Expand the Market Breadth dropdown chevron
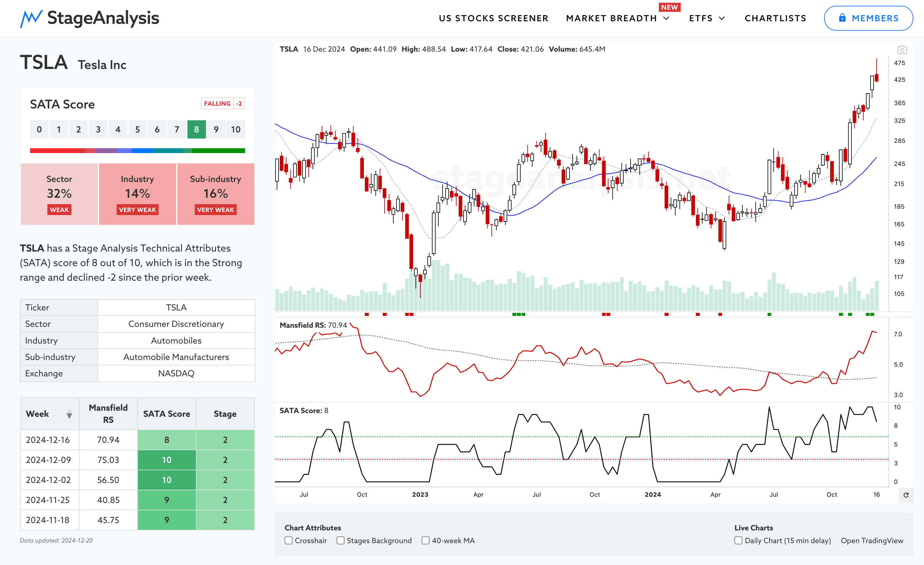The image size is (924, 565). point(666,18)
